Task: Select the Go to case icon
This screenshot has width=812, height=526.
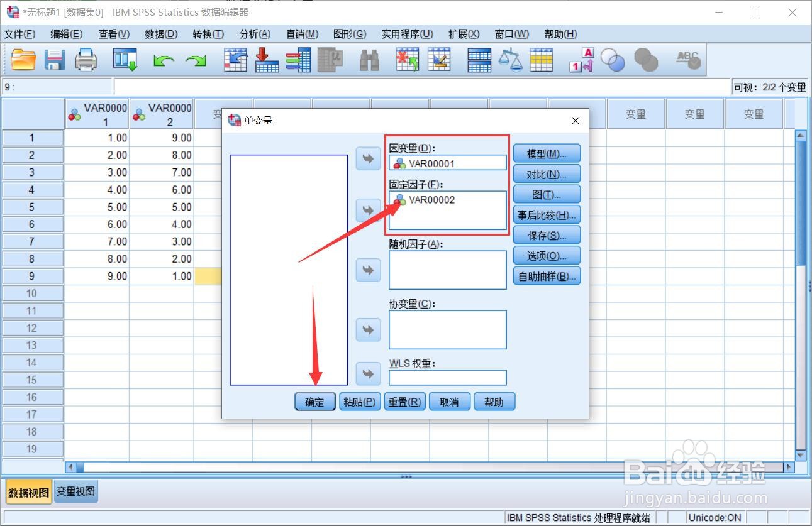Action: (236, 60)
